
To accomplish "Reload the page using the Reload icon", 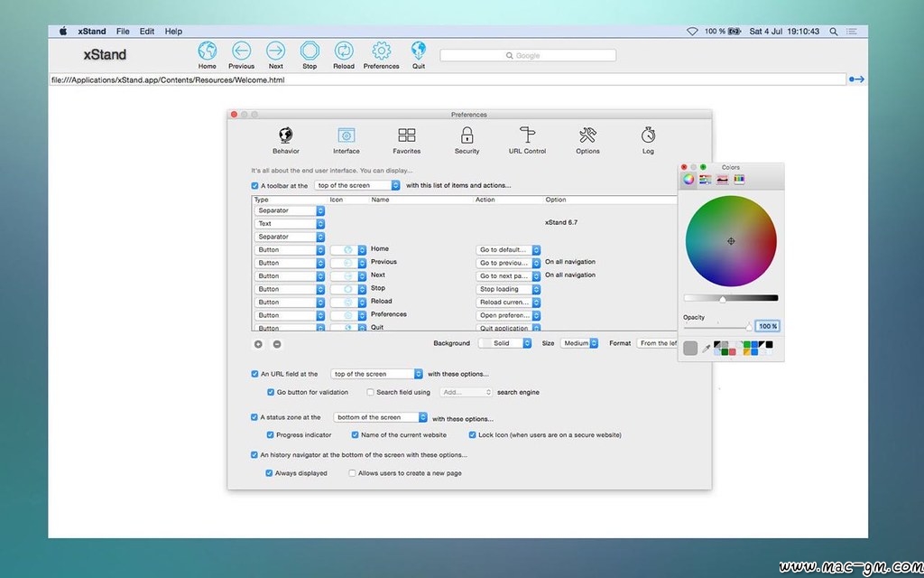I will pos(344,51).
